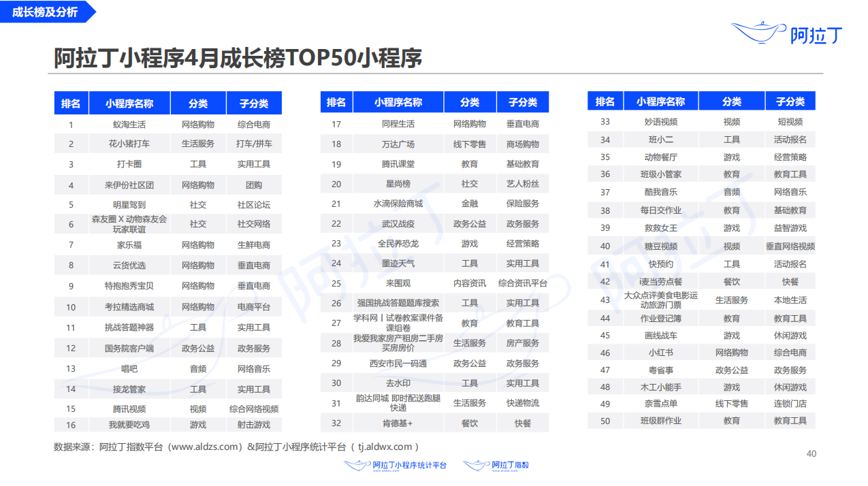Click the 万达广场 entry
The width and height of the screenshot is (868, 486).
point(398,144)
